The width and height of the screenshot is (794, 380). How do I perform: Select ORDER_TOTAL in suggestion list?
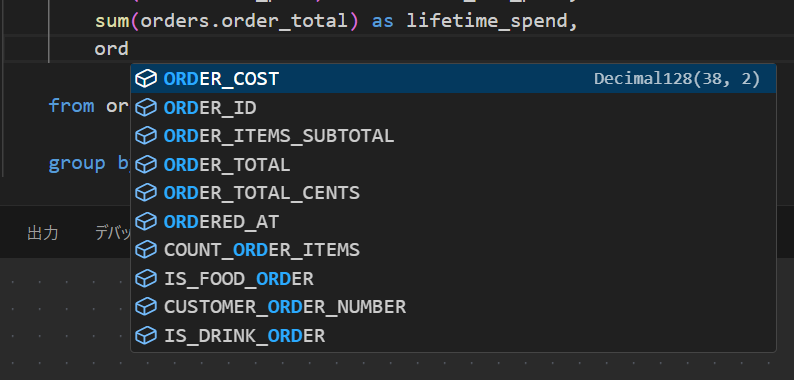point(453,165)
